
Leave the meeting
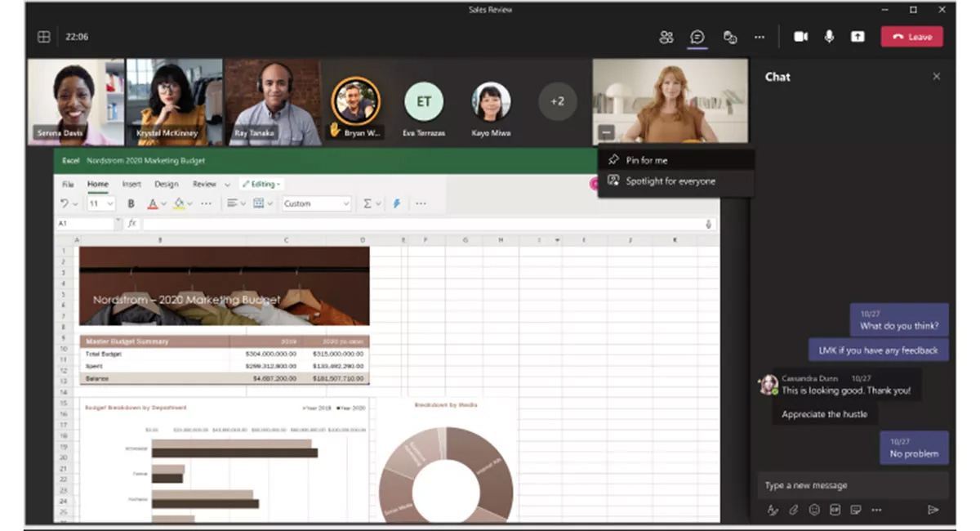tap(911, 37)
